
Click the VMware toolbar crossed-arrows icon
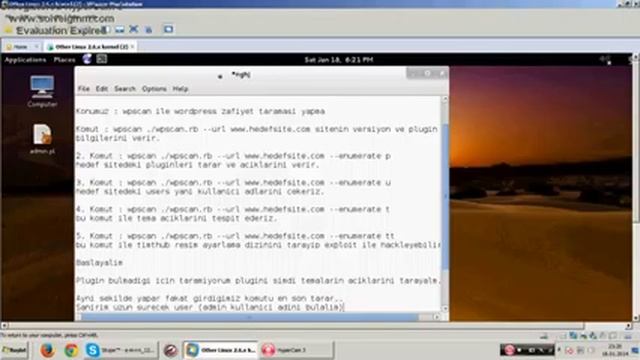133,29
